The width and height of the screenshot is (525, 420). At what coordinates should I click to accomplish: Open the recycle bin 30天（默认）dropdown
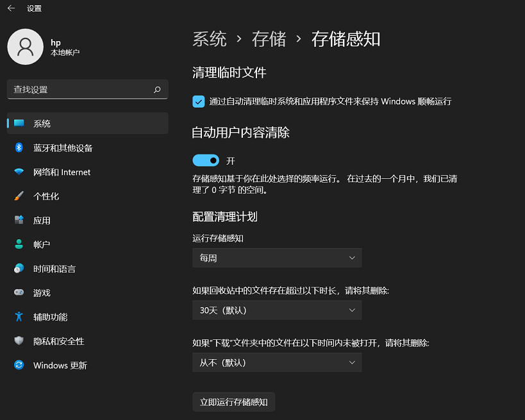(x=277, y=310)
